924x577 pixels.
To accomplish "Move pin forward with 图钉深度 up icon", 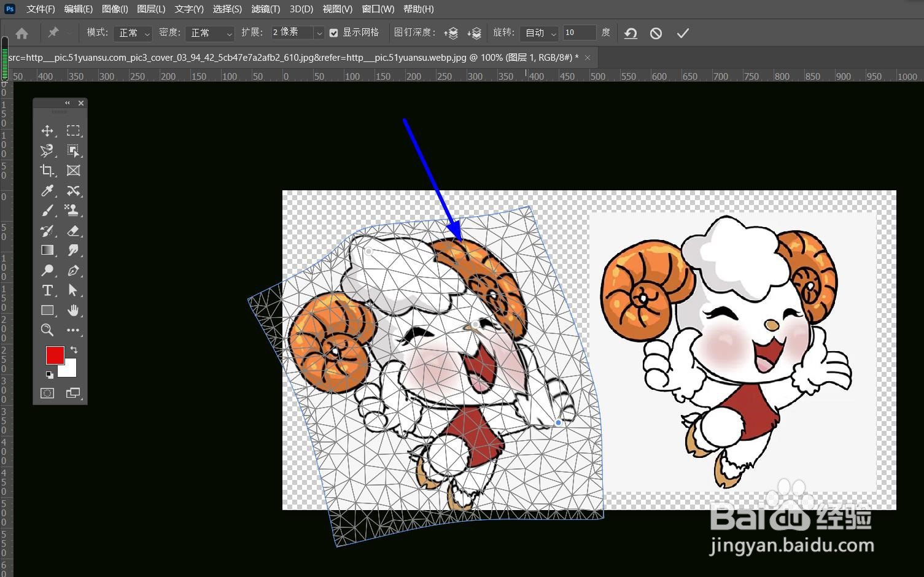I will [x=451, y=33].
